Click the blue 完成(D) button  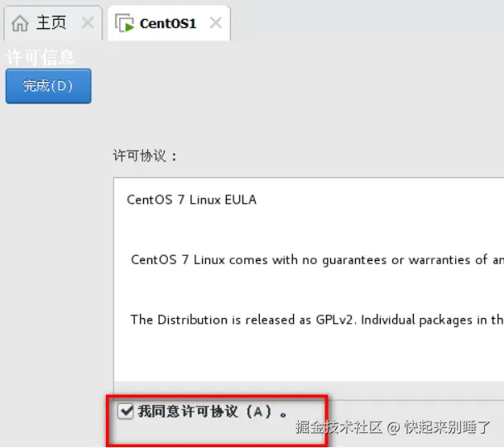pos(49,86)
